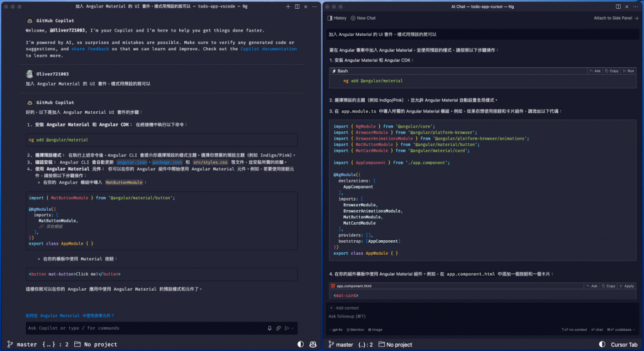Image resolution: width=644 pixels, height=351 pixels.
Task: Select the no context send option
Action: [x=574, y=330]
